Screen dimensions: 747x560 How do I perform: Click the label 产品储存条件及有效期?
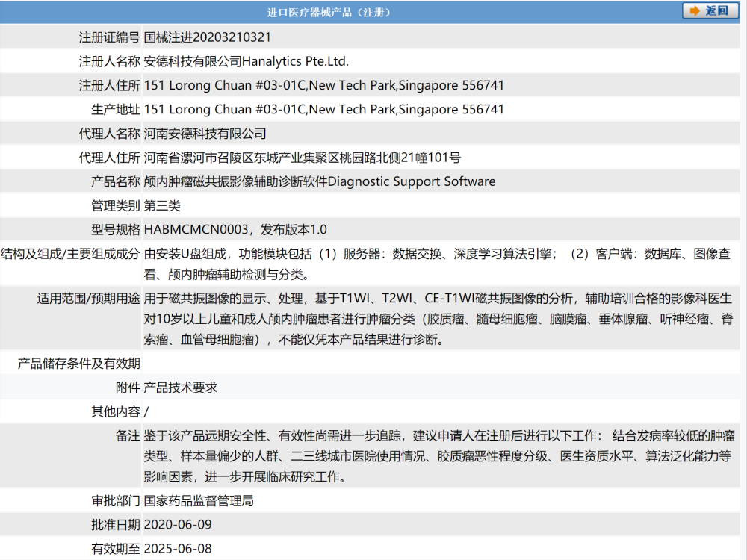click(78, 364)
